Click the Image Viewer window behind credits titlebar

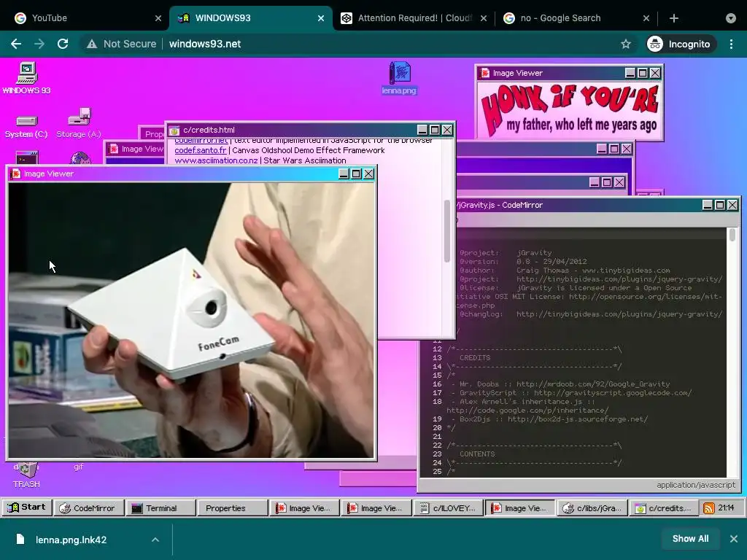[135, 149]
